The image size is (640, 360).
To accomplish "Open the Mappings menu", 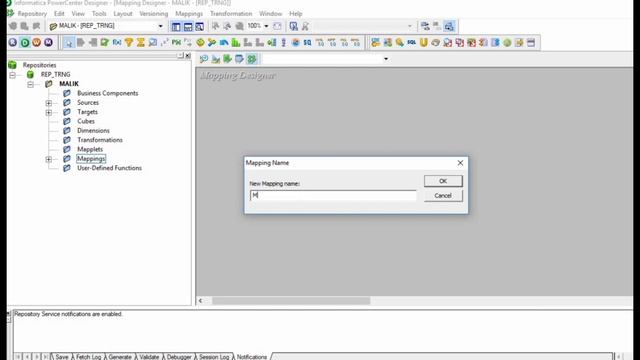I will pyautogui.click(x=189, y=13).
